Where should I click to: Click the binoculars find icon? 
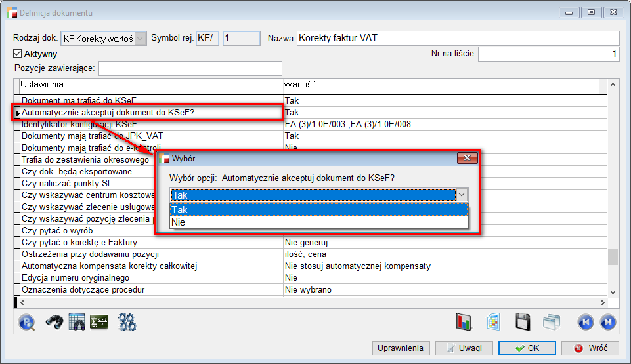(53, 322)
